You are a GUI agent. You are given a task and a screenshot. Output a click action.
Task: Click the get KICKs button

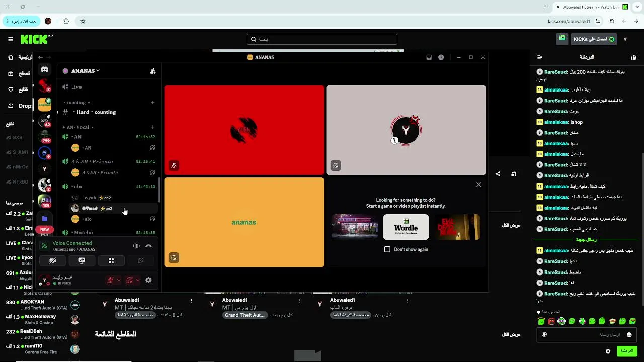594,39
